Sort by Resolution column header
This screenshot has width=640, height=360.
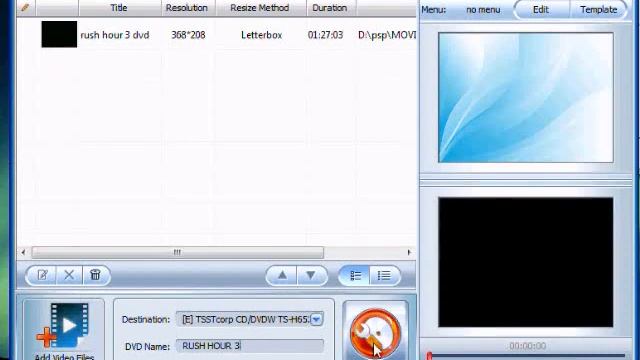coord(187,8)
